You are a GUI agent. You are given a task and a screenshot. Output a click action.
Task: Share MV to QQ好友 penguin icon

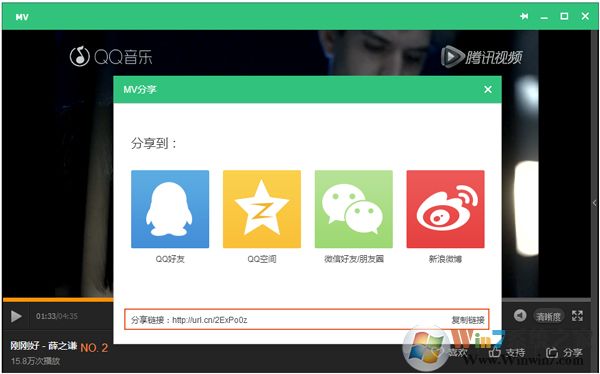[x=170, y=209]
